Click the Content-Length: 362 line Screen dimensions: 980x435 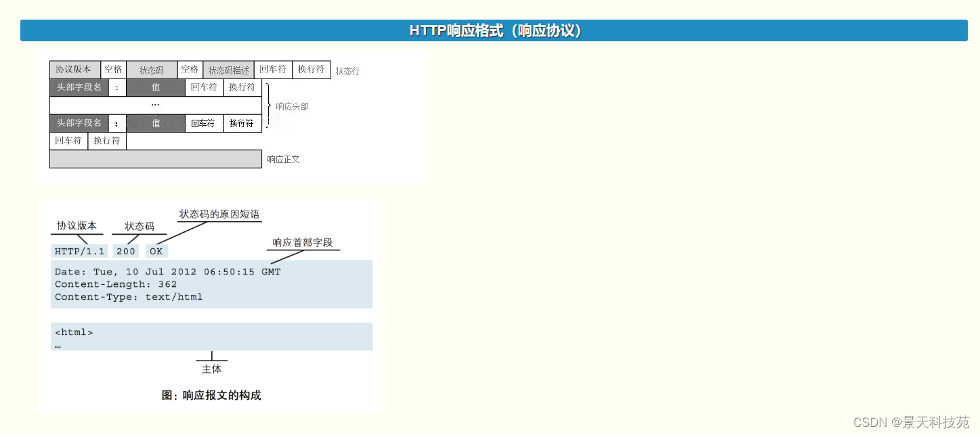point(116,284)
